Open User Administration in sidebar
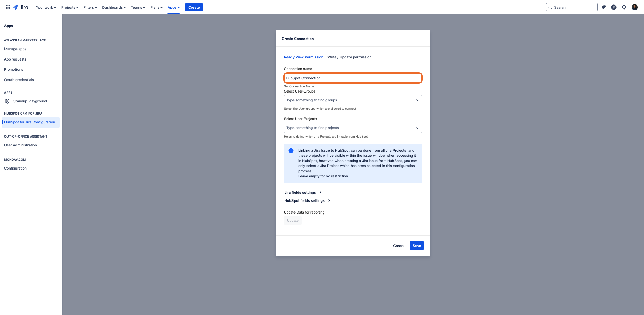The width and height of the screenshot is (644, 315). [x=21, y=145]
